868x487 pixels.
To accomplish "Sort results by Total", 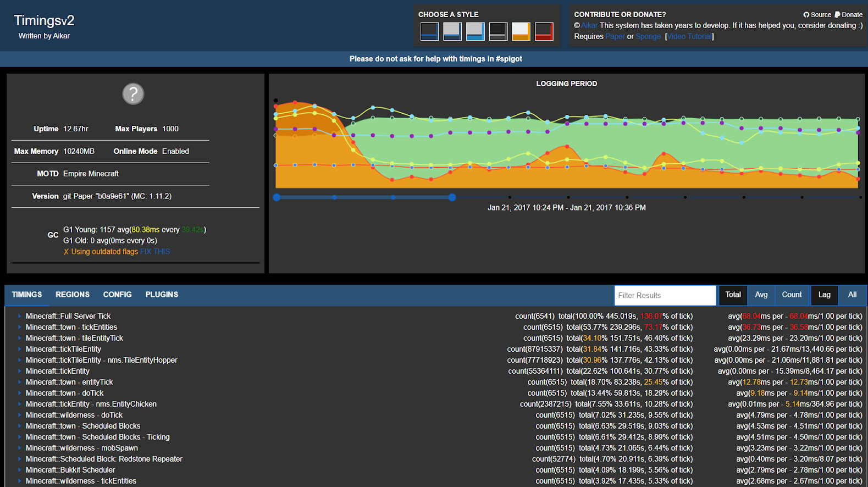I will [x=733, y=295].
